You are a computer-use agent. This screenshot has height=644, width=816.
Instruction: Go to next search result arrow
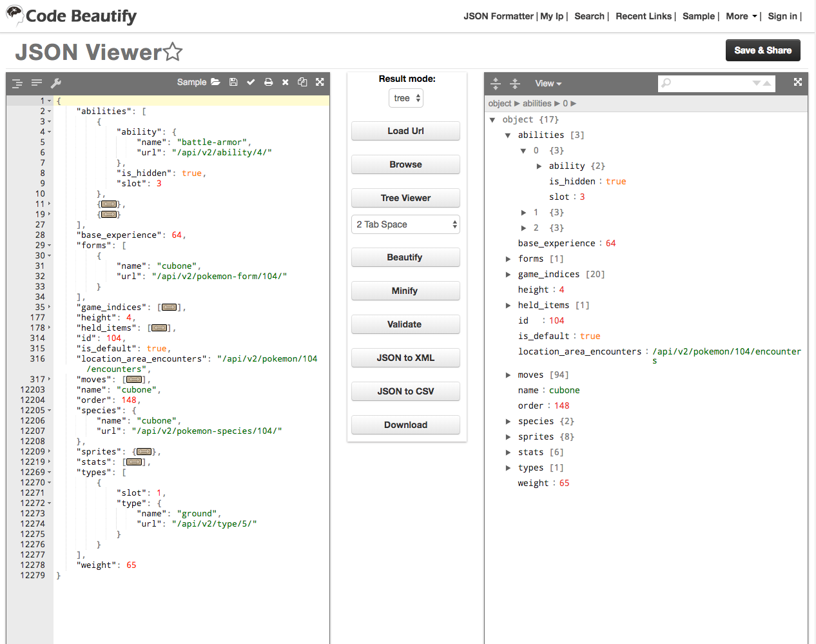[757, 83]
